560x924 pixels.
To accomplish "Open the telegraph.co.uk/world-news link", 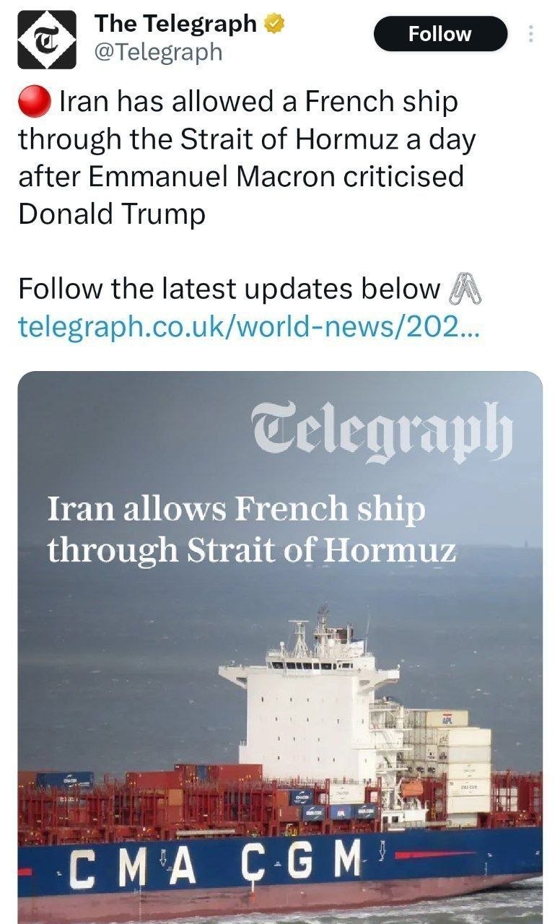I will [247, 327].
